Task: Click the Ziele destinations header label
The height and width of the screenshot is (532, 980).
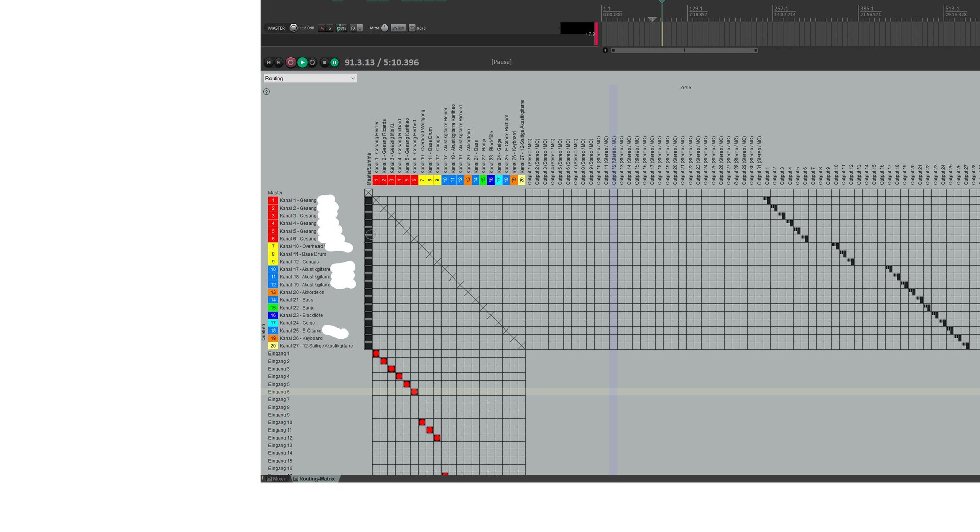Action: click(685, 88)
